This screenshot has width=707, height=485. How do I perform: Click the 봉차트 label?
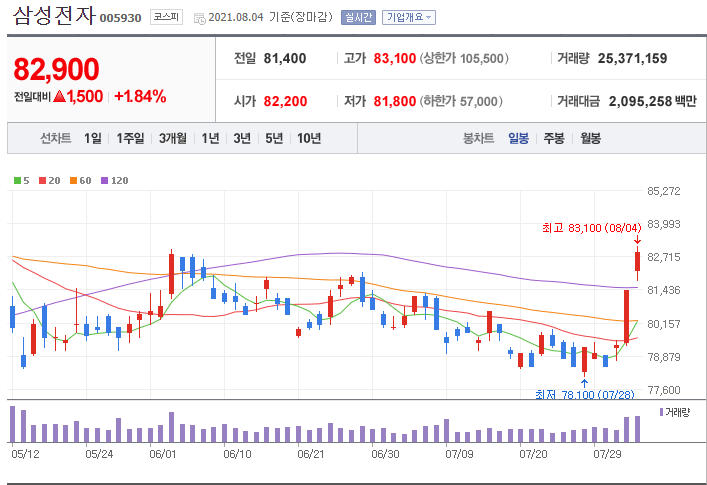[x=479, y=138]
